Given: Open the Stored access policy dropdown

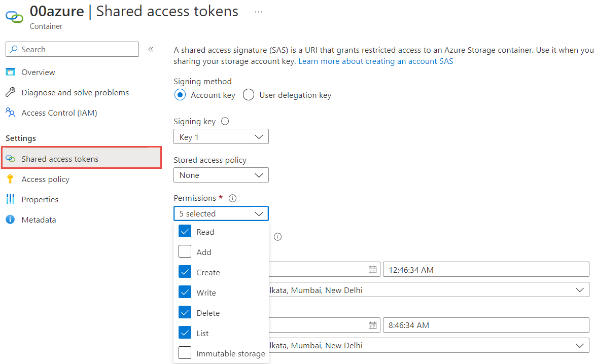Looking at the screenshot, I should [221, 175].
